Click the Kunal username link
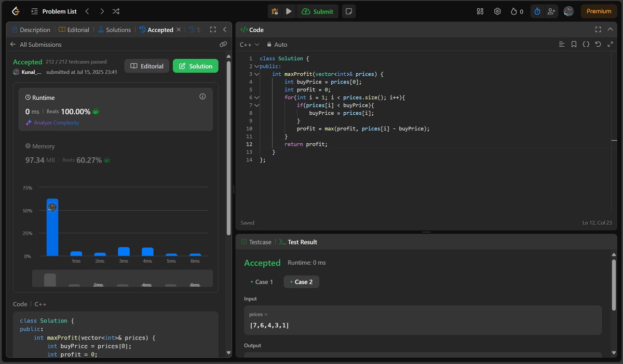 point(31,72)
